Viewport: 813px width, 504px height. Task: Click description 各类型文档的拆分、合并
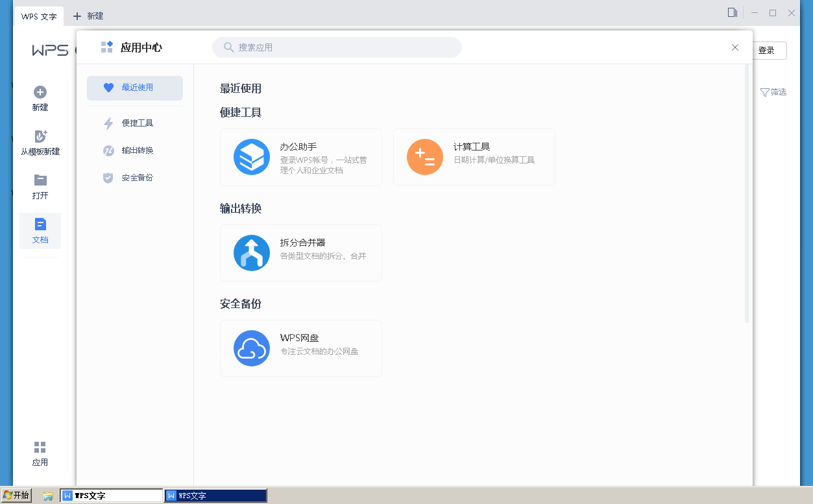click(323, 256)
